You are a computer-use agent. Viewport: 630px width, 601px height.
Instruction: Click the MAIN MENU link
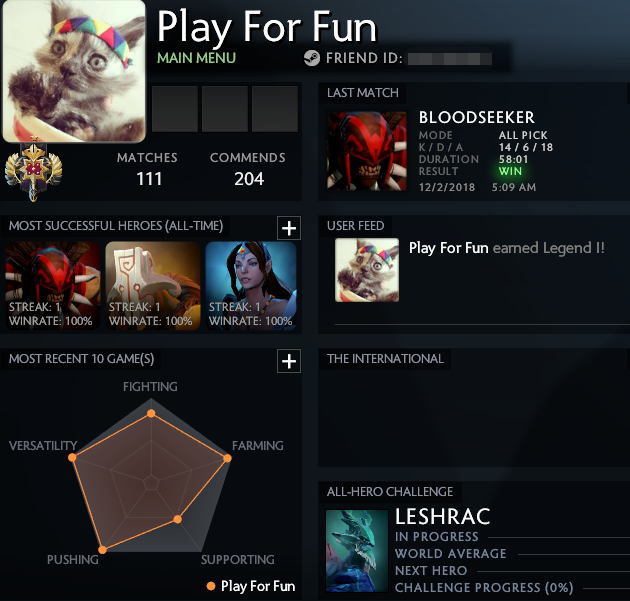[x=196, y=58]
